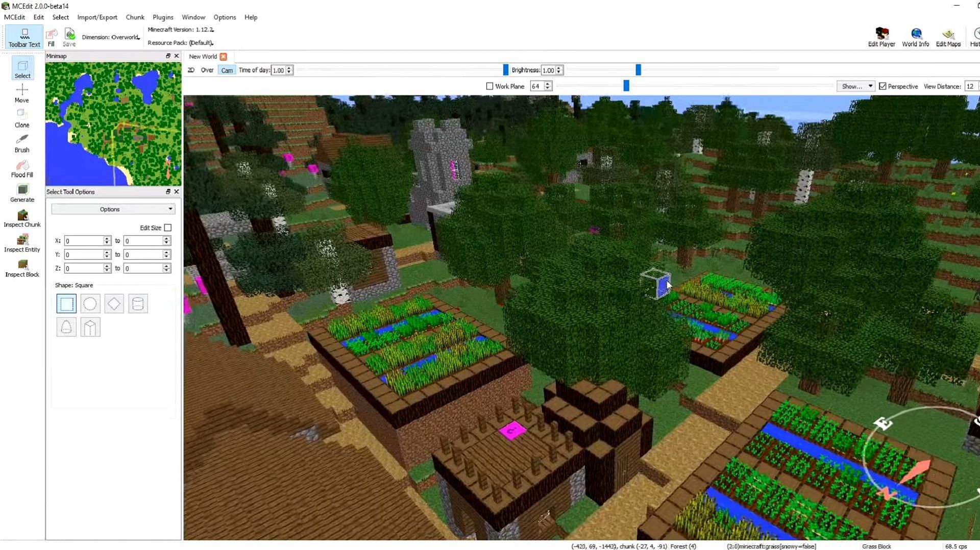Select the square selection shape
The width and height of the screenshot is (980, 550).
pos(66,304)
